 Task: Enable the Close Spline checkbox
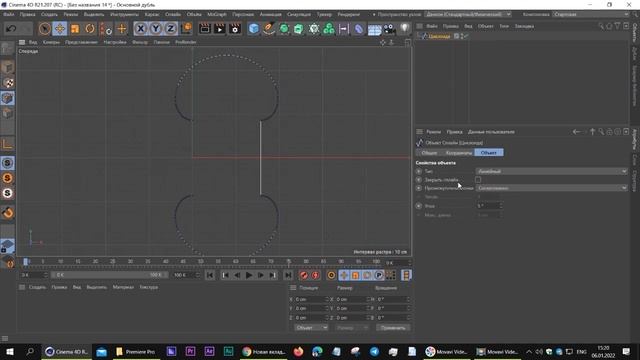[478, 180]
